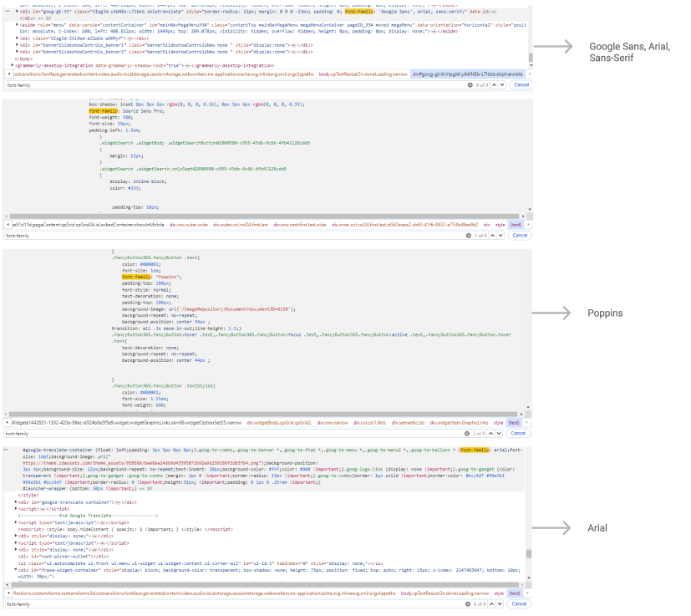Click the font-family "Poppins" line

click(x=151, y=277)
